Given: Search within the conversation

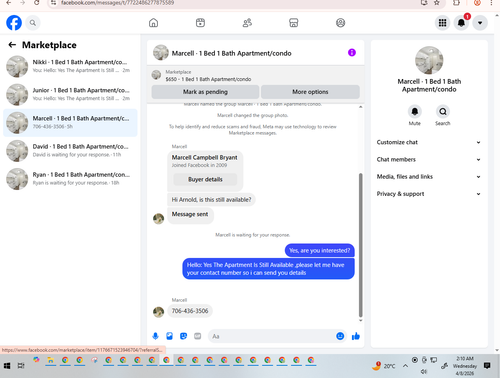Looking at the screenshot, I should 443,111.
